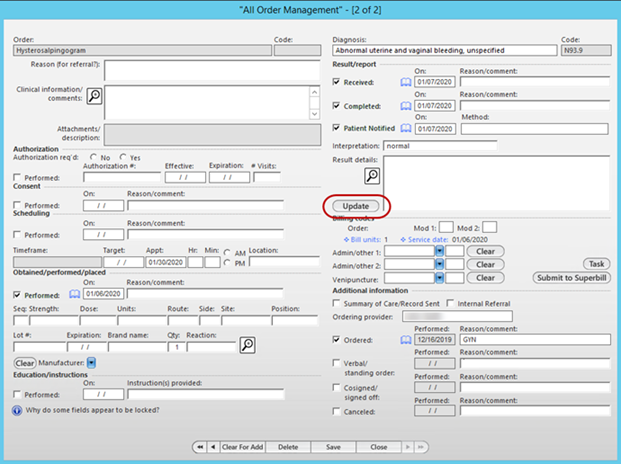Expand the Manufacturer dropdown
The image size is (621, 464).
[x=92, y=362]
